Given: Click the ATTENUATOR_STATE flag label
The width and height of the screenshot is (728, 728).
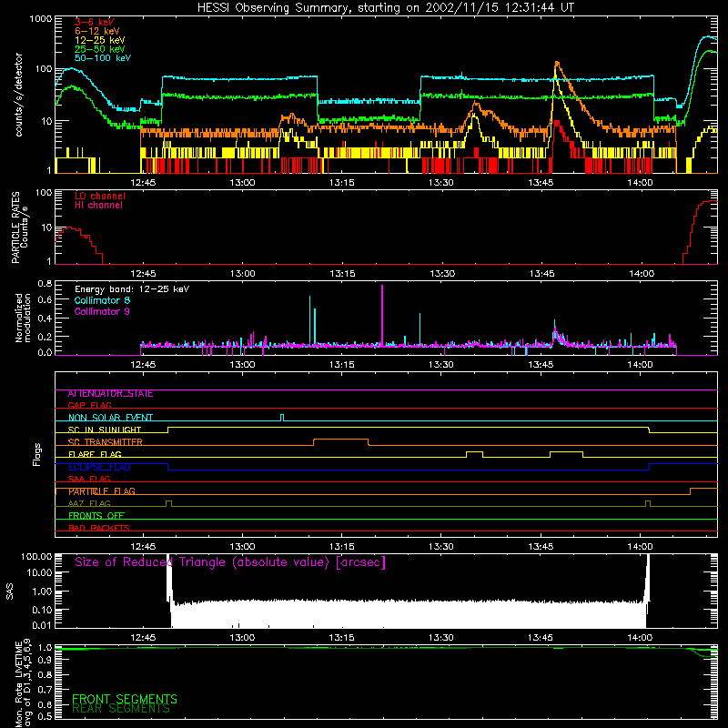Looking at the screenshot, I should pos(110,394).
